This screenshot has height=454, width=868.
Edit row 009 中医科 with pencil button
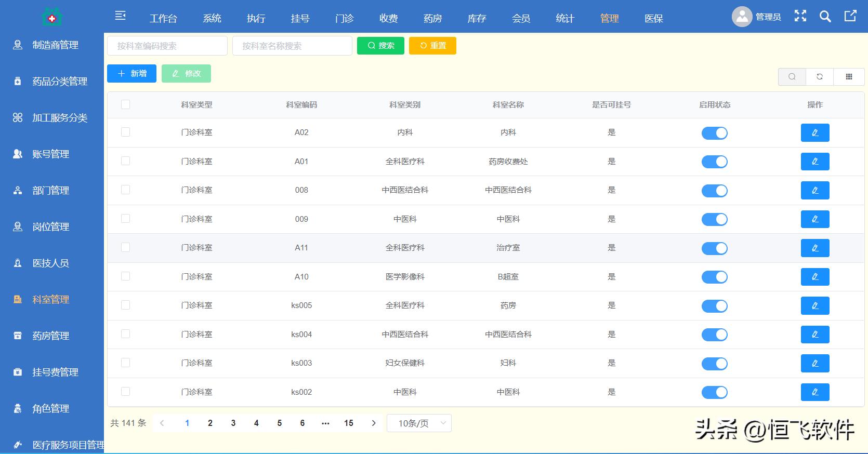(x=815, y=219)
